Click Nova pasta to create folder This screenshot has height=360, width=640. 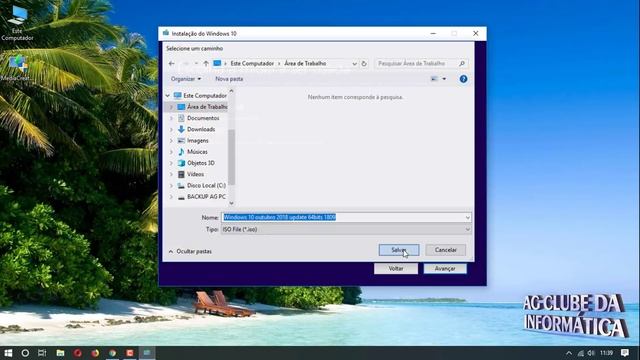coord(229,79)
